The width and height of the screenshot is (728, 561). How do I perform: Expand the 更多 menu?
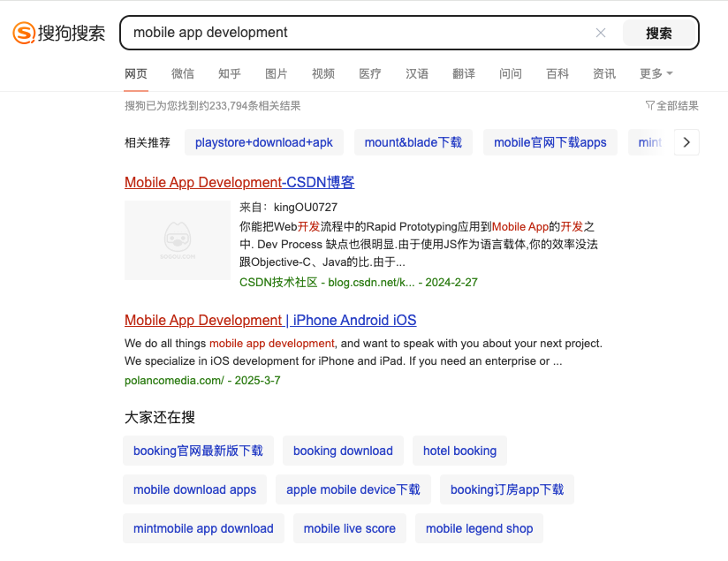click(x=656, y=73)
